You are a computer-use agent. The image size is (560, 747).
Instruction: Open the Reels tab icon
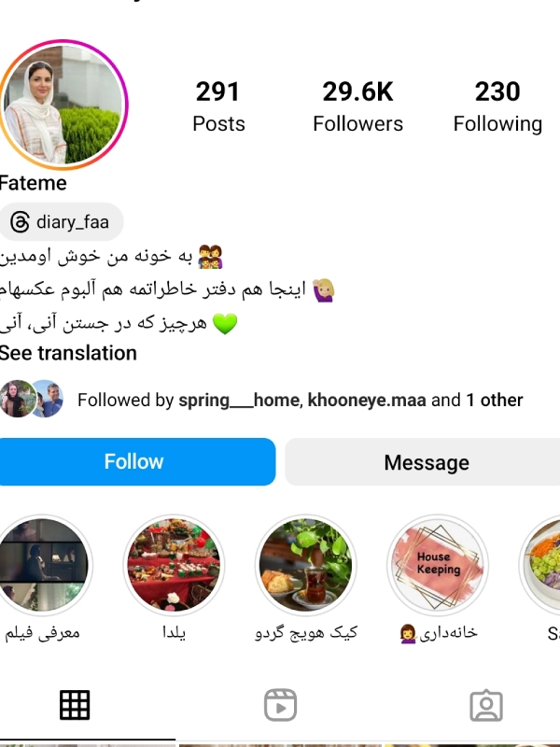281,705
